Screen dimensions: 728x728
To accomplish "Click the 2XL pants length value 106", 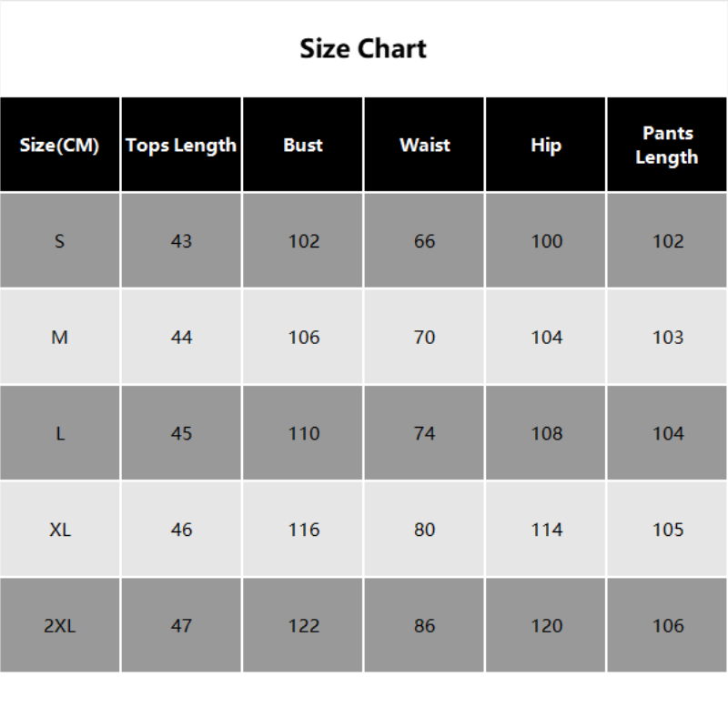I will point(667,626).
